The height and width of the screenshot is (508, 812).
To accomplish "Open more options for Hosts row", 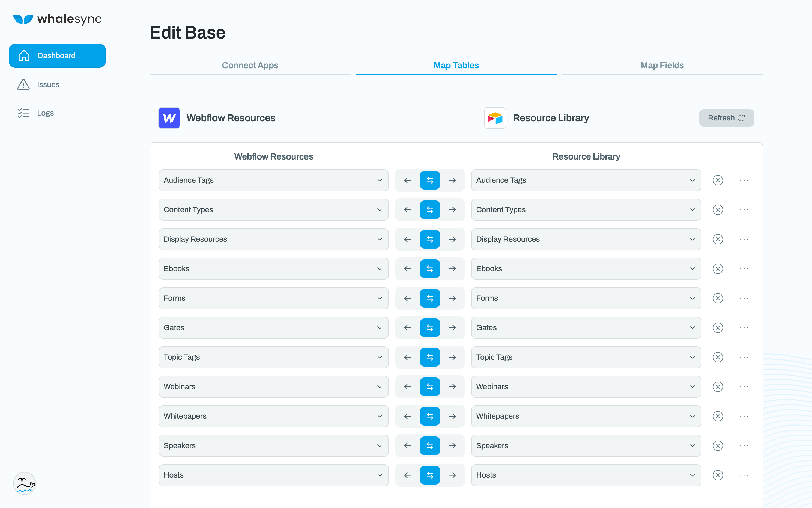I will click(x=744, y=475).
